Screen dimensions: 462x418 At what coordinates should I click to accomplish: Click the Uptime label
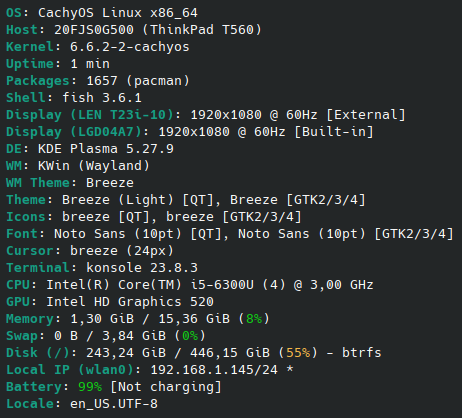pos(30,64)
